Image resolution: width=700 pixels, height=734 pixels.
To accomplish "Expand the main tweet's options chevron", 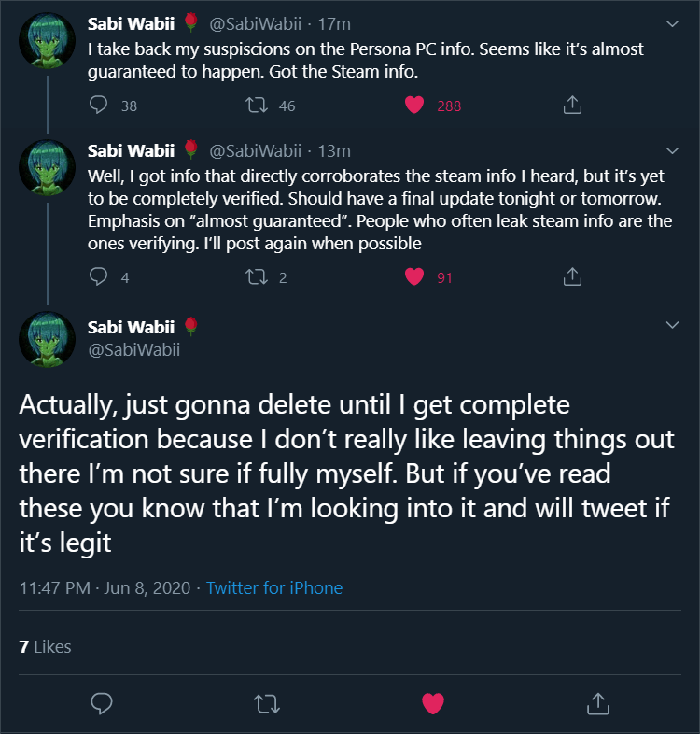I will 673,325.
